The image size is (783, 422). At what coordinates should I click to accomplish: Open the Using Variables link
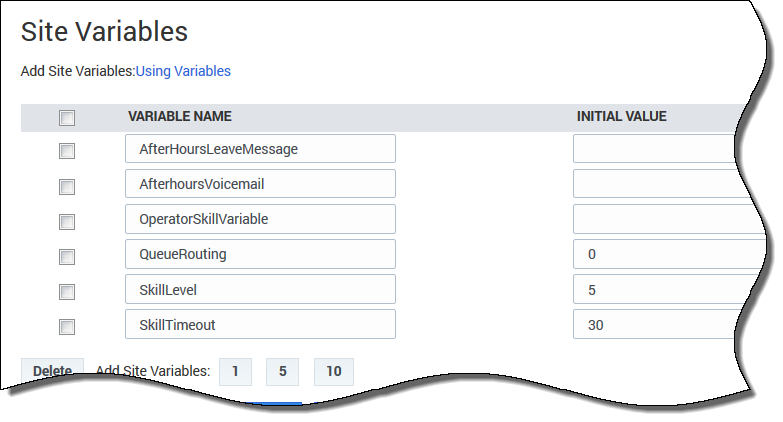pos(183,71)
